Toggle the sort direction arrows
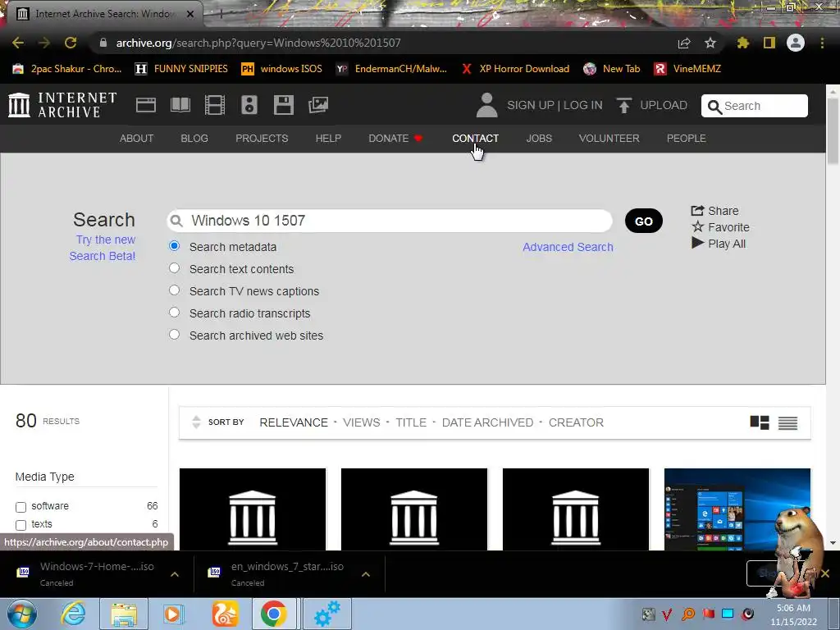The width and height of the screenshot is (840, 630). (x=196, y=422)
